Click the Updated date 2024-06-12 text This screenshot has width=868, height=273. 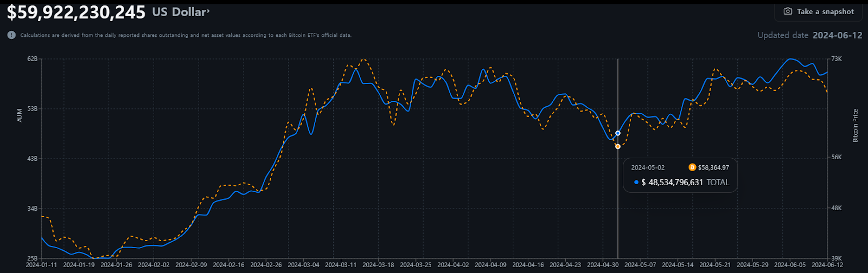point(809,35)
